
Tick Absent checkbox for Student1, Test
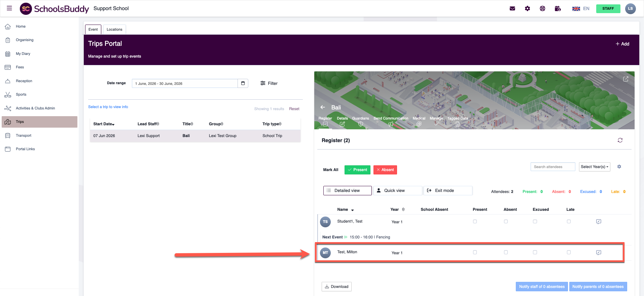pyautogui.click(x=506, y=222)
